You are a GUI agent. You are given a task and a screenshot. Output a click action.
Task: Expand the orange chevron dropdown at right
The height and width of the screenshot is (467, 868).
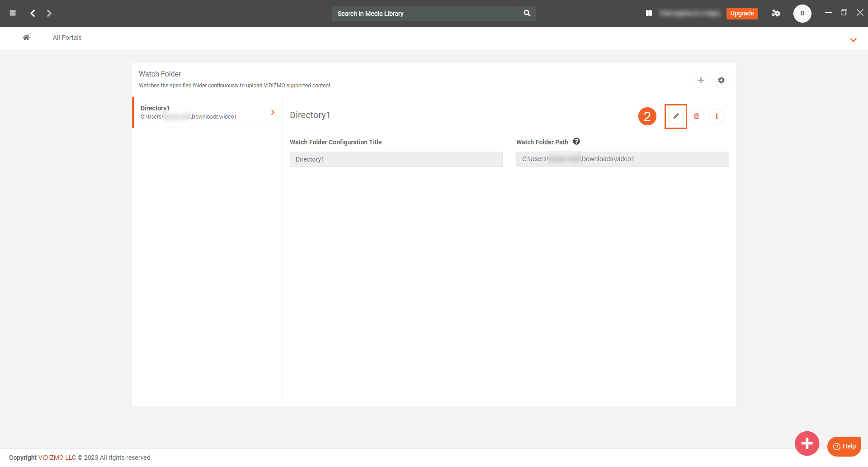[853, 40]
